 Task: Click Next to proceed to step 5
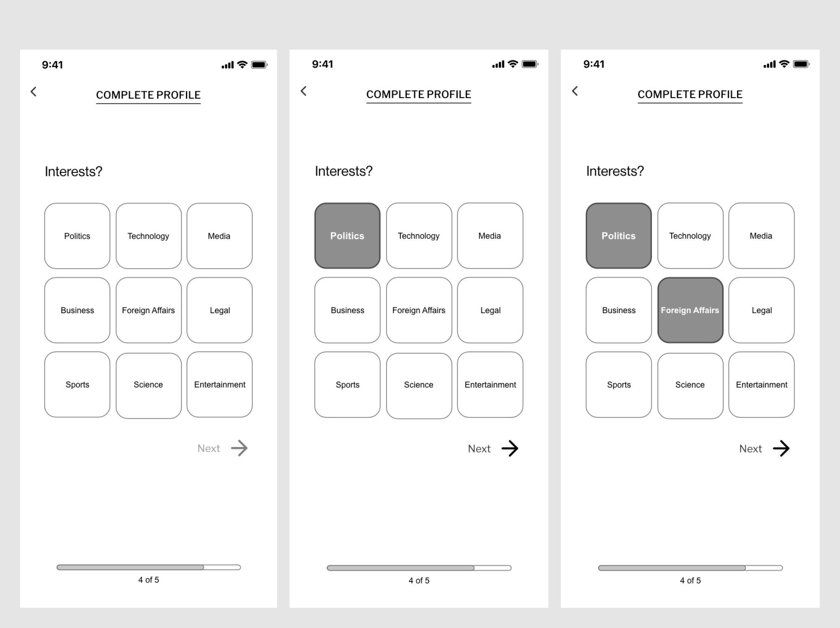click(765, 448)
